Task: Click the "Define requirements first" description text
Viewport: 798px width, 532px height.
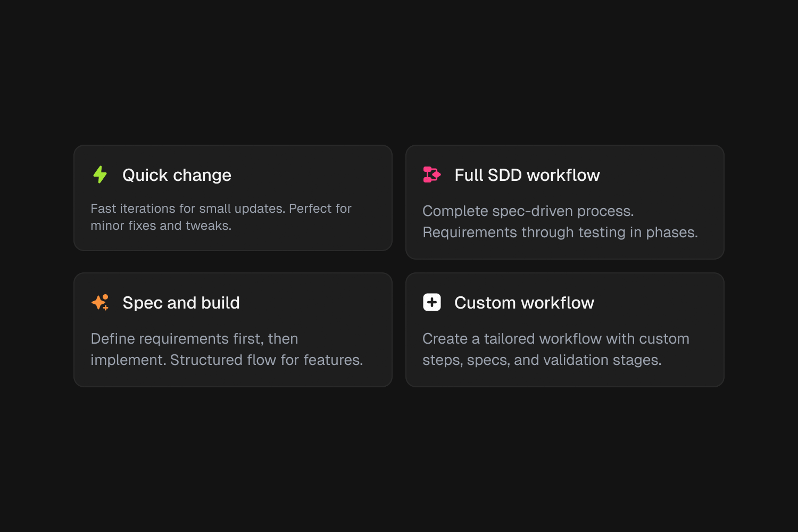Action: click(227, 349)
